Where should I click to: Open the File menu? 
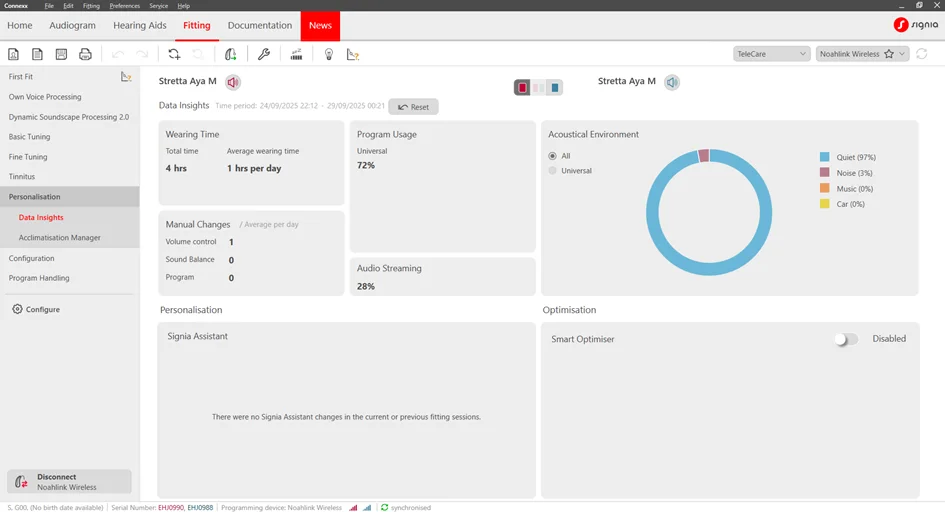(x=49, y=5)
